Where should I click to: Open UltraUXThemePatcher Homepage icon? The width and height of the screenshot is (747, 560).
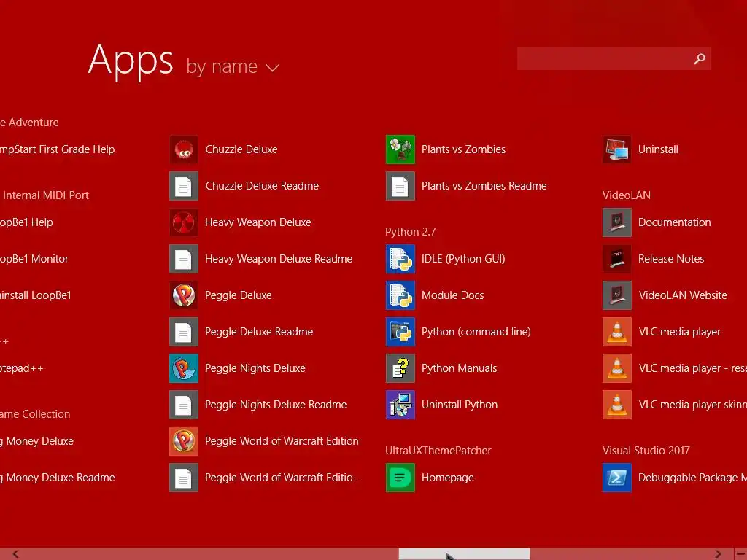click(x=400, y=478)
